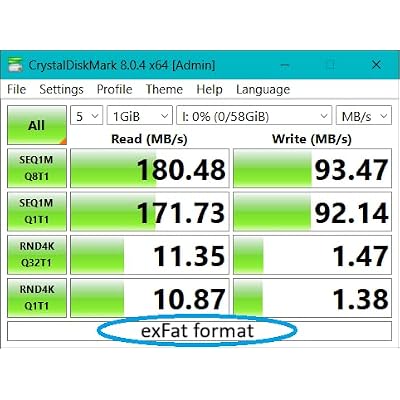Run all benchmarks with the All button
The height and width of the screenshot is (400, 400).
coord(37,125)
